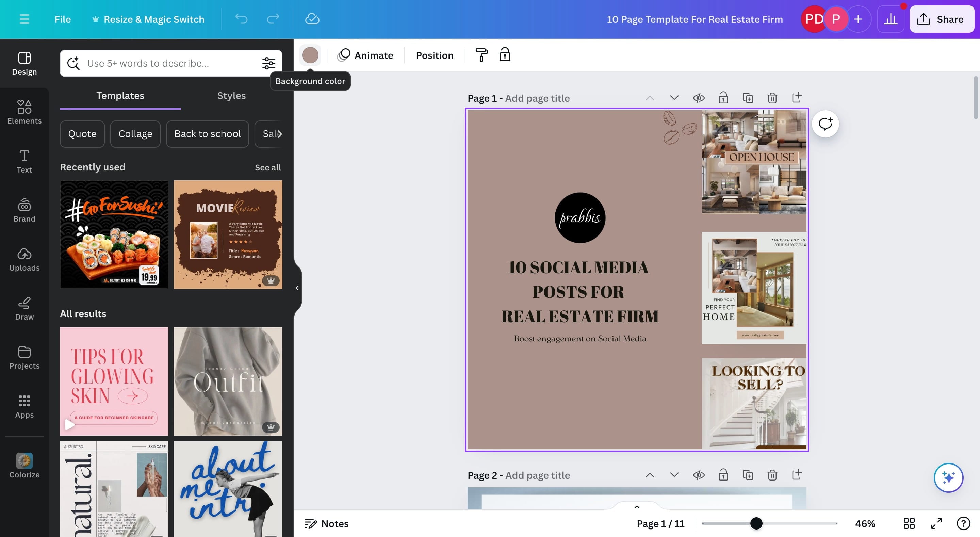
Task: Open the Animate options
Action: click(x=365, y=55)
